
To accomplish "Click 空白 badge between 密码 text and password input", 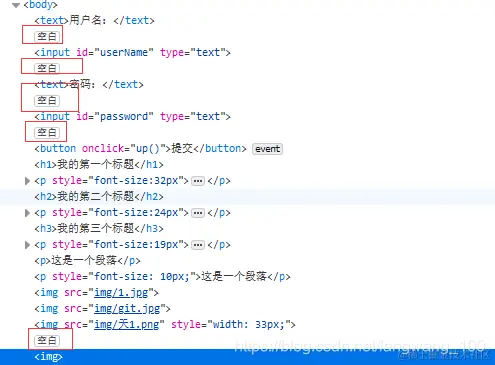I will tap(47, 100).
